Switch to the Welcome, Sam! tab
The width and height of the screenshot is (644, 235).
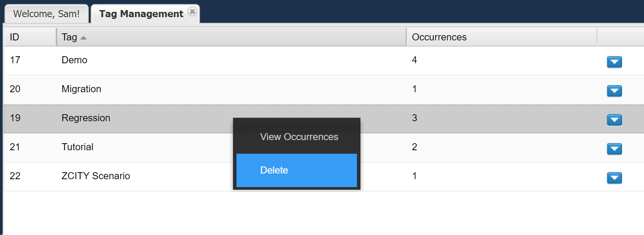pyautogui.click(x=47, y=14)
